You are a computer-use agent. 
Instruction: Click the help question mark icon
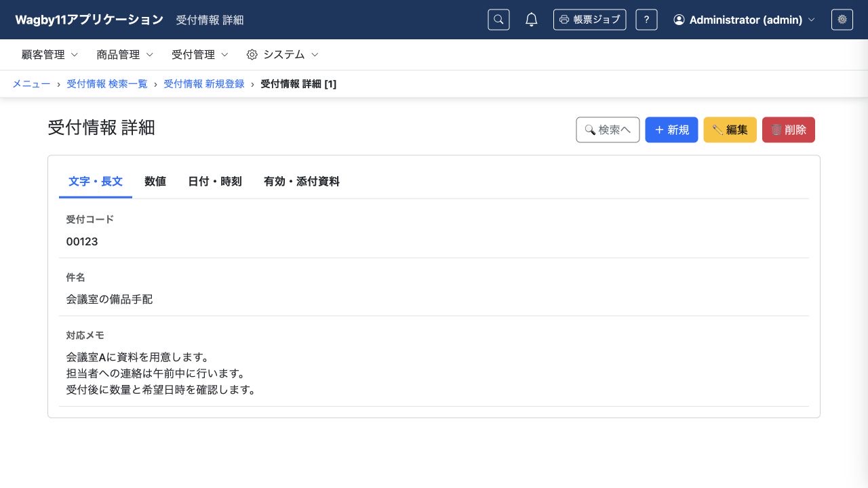click(646, 20)
